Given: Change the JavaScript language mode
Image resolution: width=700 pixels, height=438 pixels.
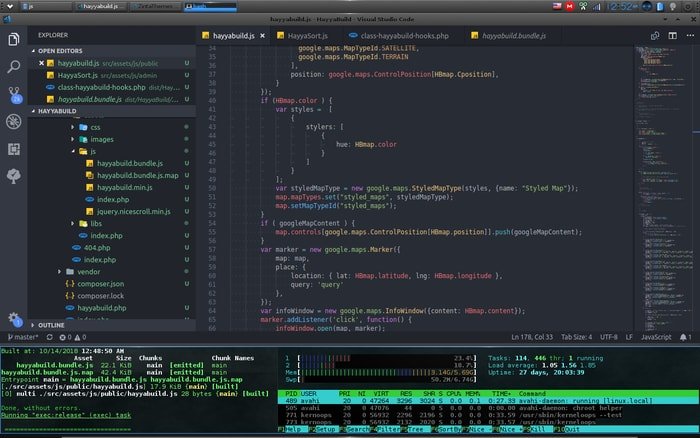Looking at the screenshot, I should 656,337.
